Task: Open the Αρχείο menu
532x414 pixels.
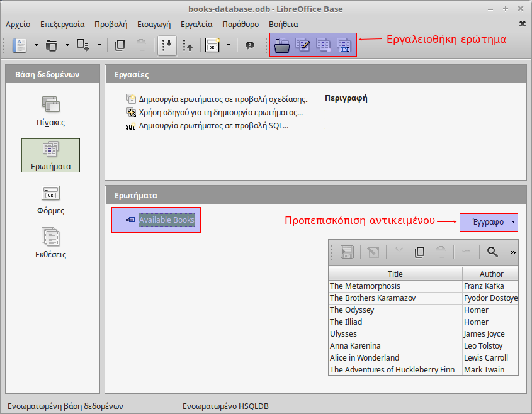Action: [x=18, y=25]
